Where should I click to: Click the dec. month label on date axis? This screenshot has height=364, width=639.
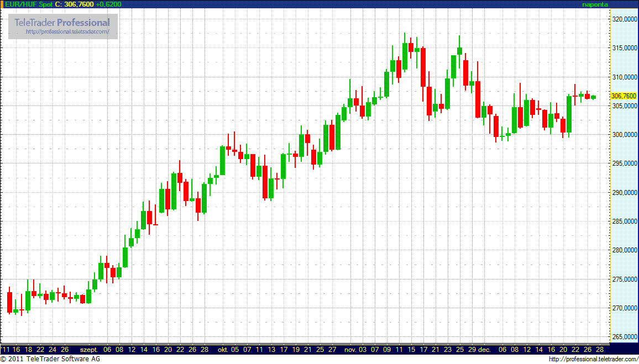(484, 350)
